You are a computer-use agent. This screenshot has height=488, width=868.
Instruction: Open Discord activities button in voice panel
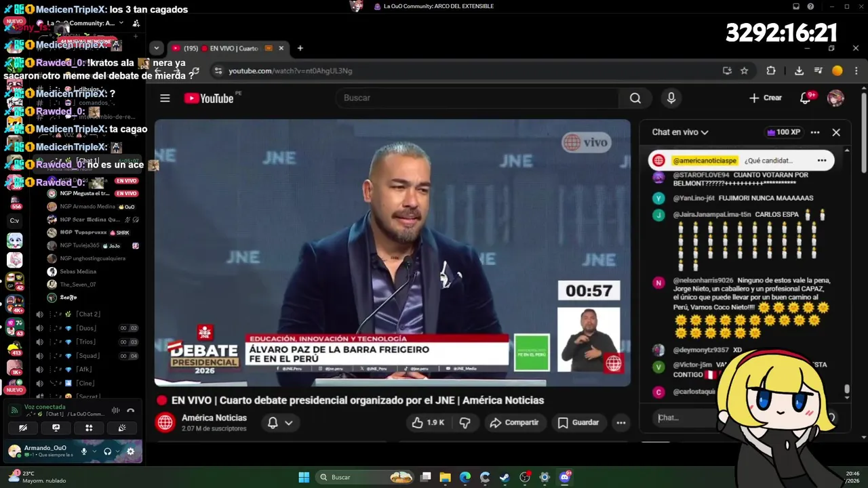(88, 428)
